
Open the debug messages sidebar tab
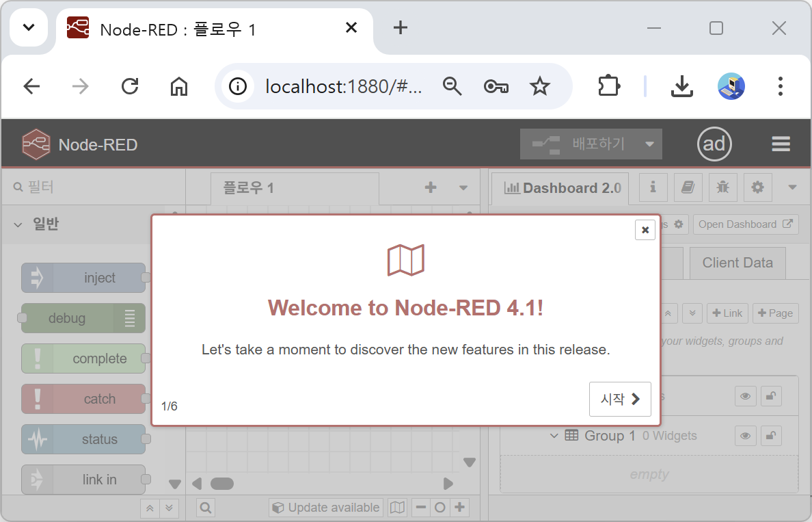coord(722,187)
